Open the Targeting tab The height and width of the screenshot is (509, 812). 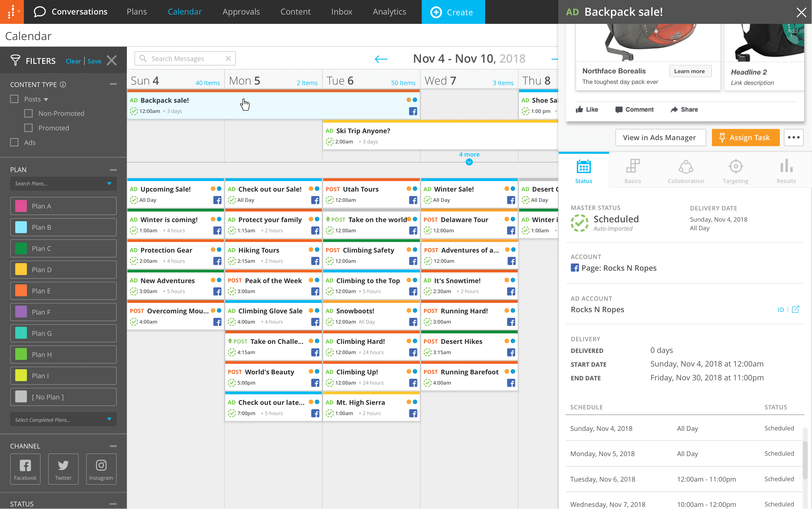[x=736, y=171]
